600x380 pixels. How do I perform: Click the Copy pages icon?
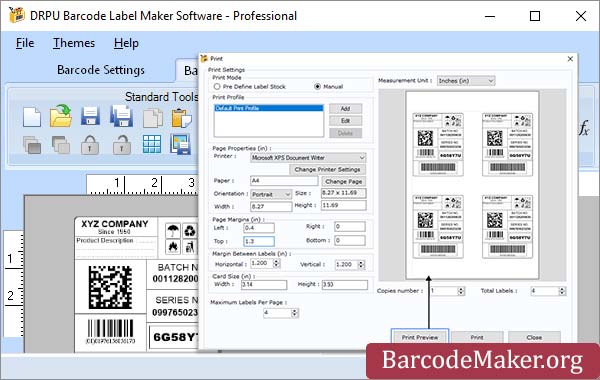point(153,118)
